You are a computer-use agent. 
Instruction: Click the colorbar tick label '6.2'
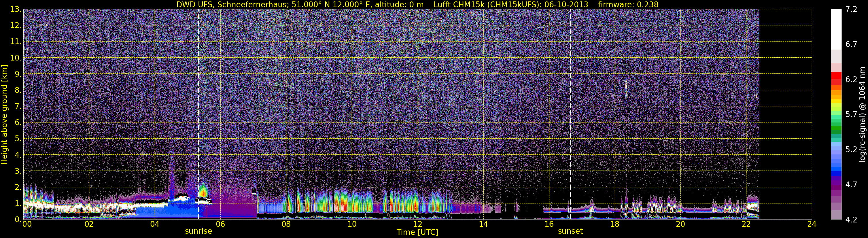(x=851, y=79)
